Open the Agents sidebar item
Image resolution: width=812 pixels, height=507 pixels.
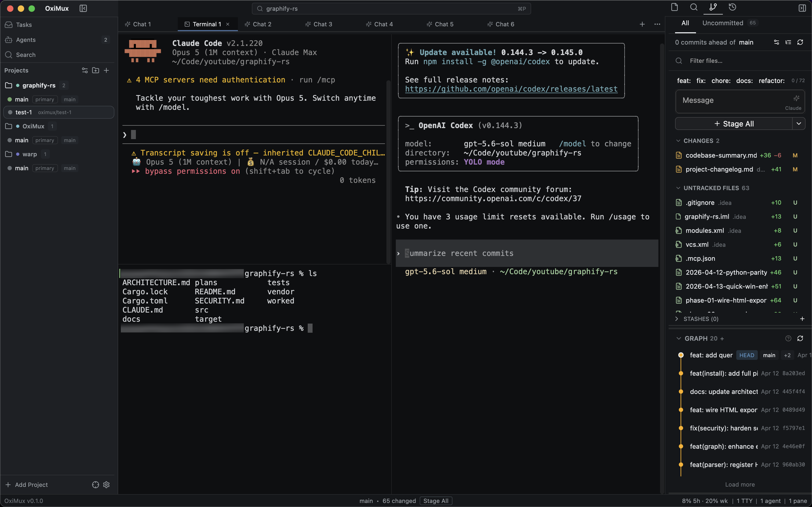point(26,40)
